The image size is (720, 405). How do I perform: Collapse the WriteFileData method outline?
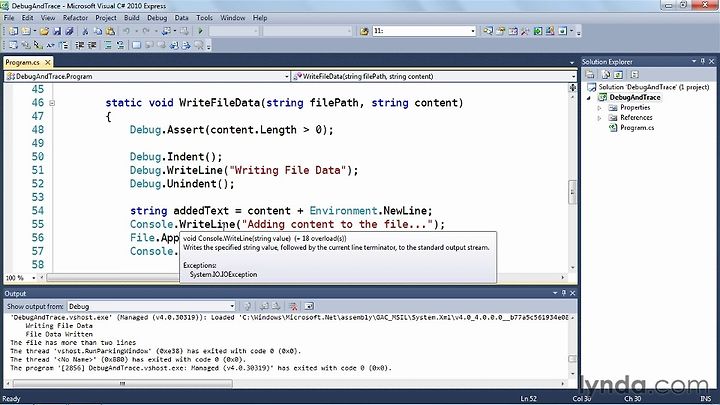[x=52, y=103]
